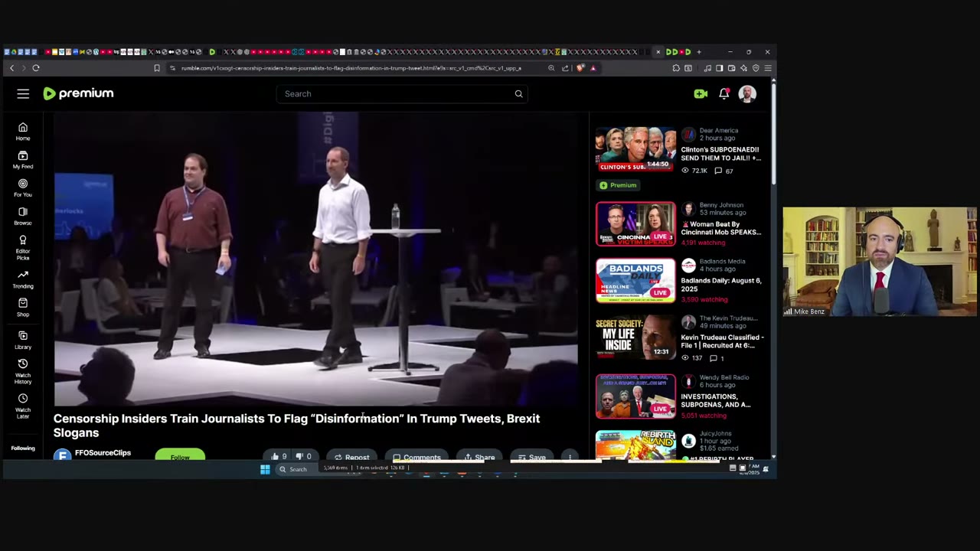The width and height of the screenshot is (980, 551).
Task: Open the notifications bell
Action: click(724, 93)
